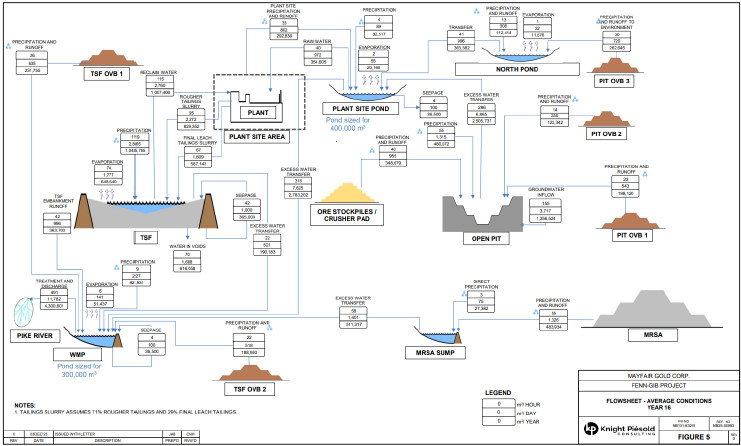This screenshot has width=741, height=446.
Task: Select the brown mound above PIT OVB 2
Action: click(607, 119)
